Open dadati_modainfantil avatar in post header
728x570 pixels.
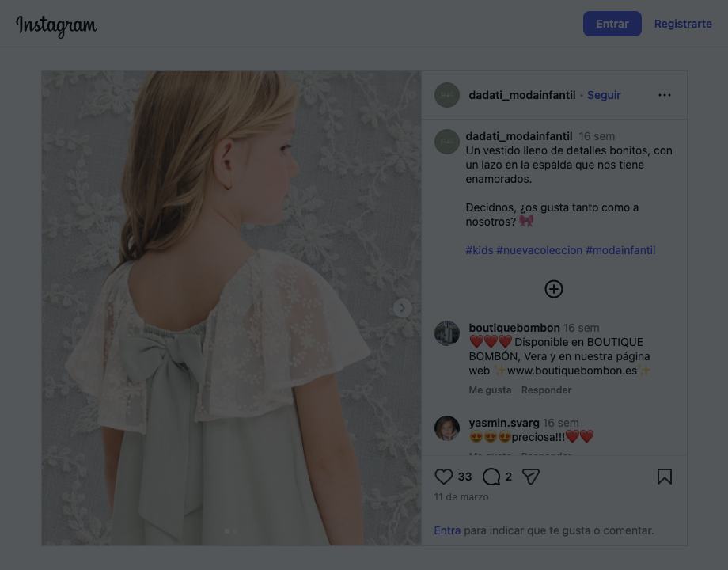point(446,95)
